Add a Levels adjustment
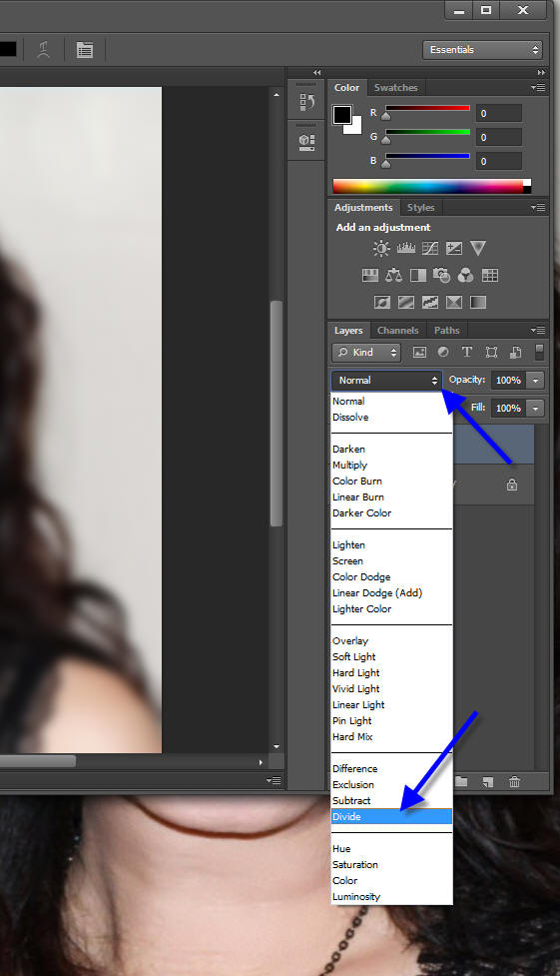The image size is (560, 976). (x=405, y=249)
